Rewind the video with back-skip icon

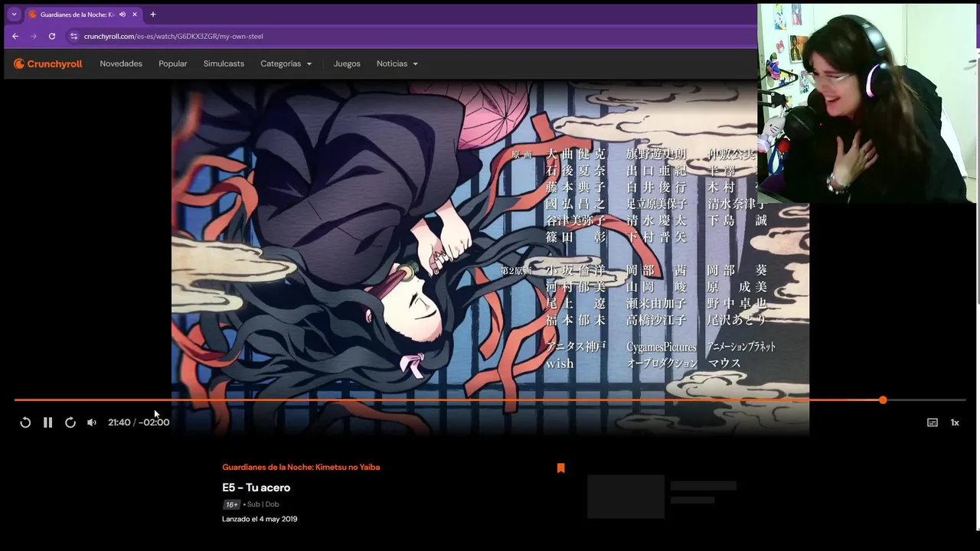click(x=25, y=422)
